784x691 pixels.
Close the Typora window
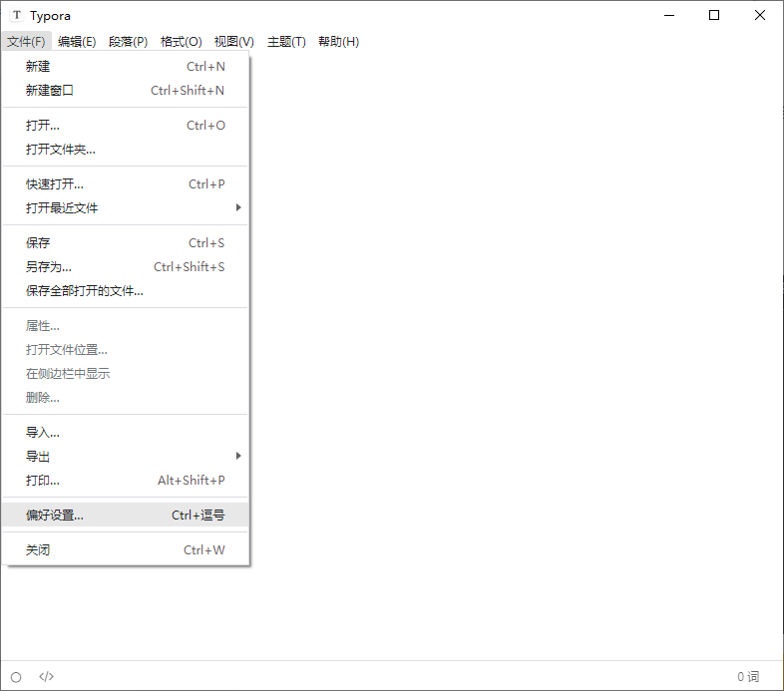[x=759, y=16]
